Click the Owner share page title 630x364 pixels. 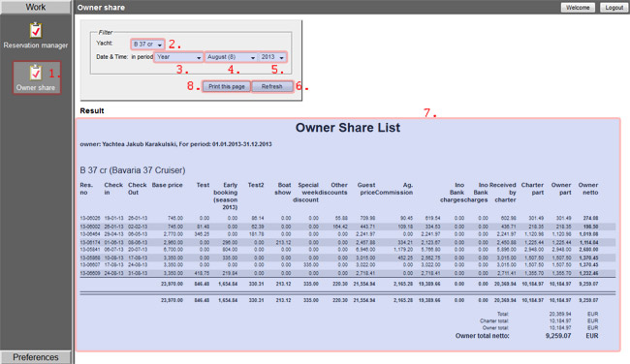click(x=101, y=7)
